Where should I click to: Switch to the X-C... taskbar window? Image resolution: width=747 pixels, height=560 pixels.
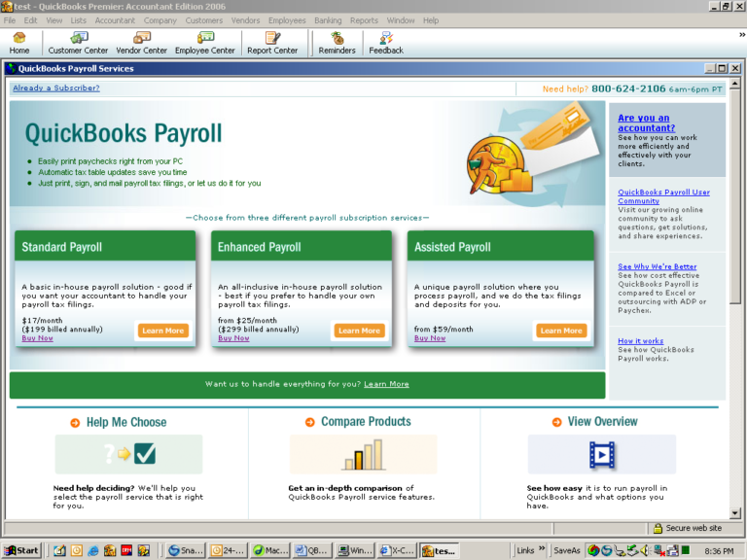397,550
